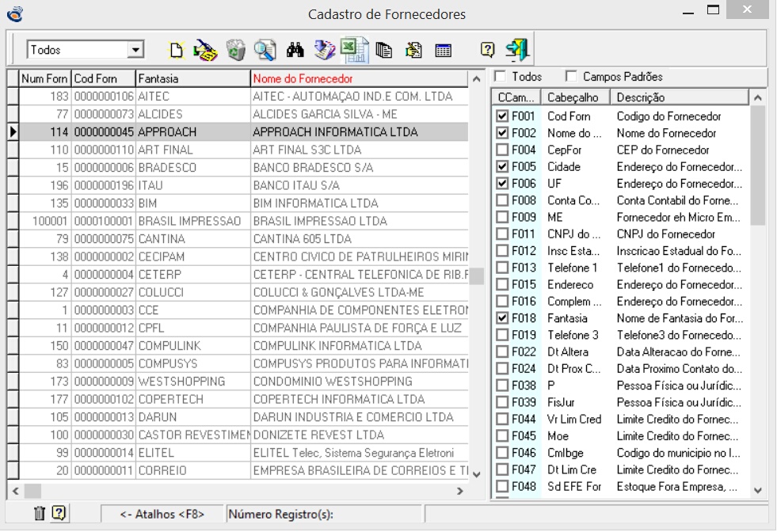Open the magnifier document preview icon

(x=265, y=50)
